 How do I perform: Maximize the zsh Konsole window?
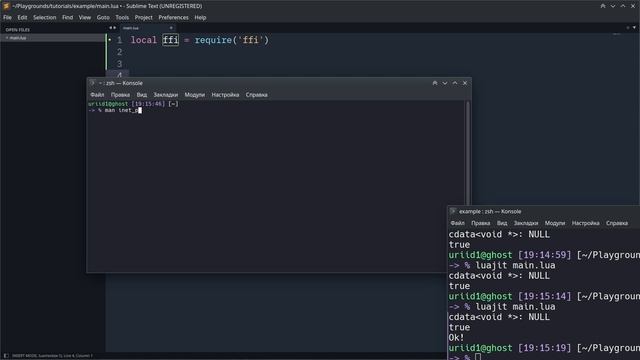click(x=455, y=83)
